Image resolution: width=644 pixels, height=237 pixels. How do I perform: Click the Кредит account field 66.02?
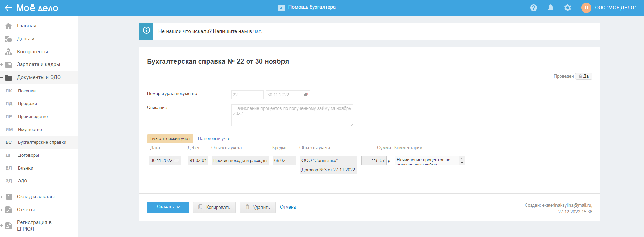point(285,160)
